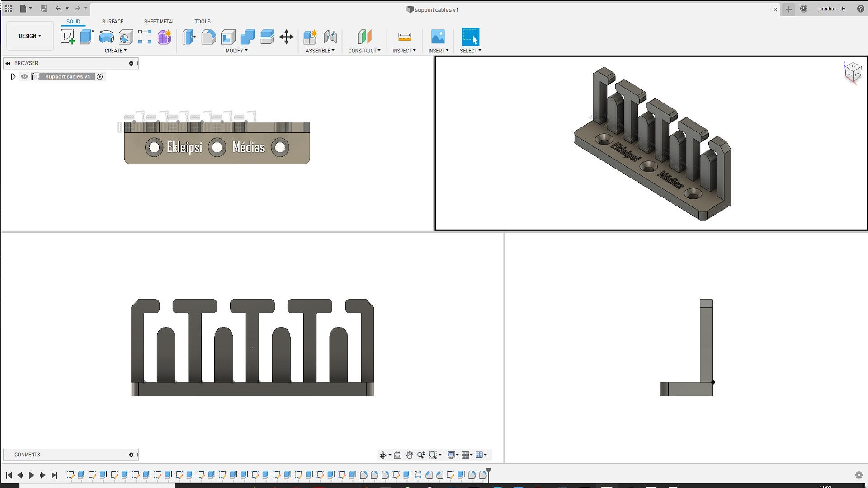Click the Fillet tool icon
Screen dimensions: 868x488
click(x=208, y=37)
